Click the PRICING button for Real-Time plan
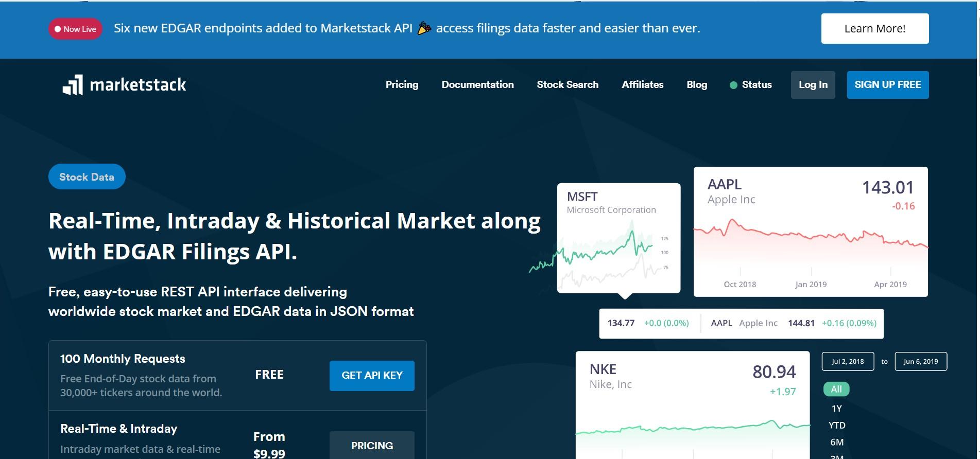This screenshot has height=459, width=980. [372, 446]
